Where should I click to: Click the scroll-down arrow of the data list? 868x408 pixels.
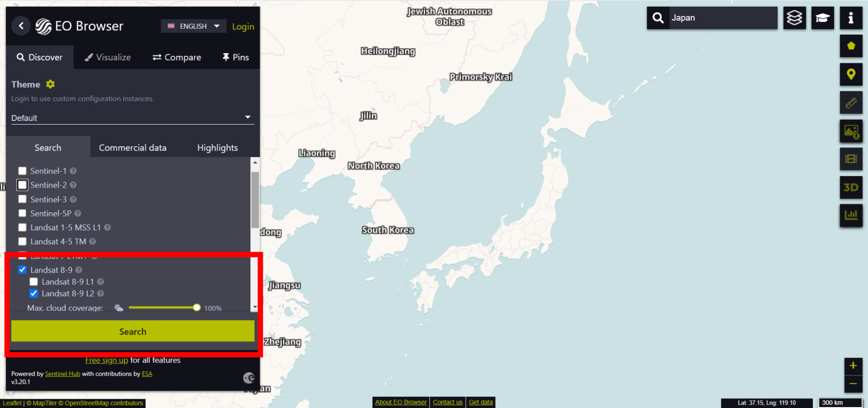tap(255, 307)
